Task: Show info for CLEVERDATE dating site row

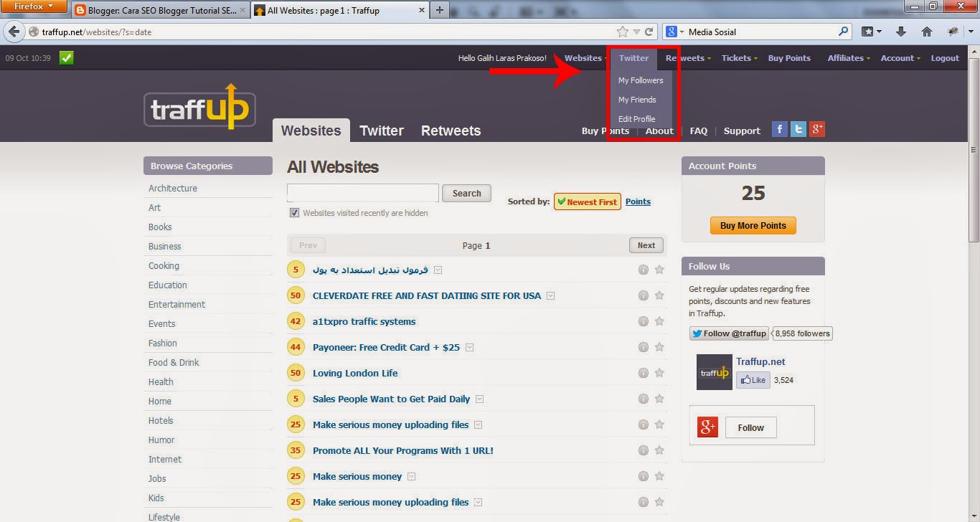Action: pyautogui.click(x=644, y=295)
